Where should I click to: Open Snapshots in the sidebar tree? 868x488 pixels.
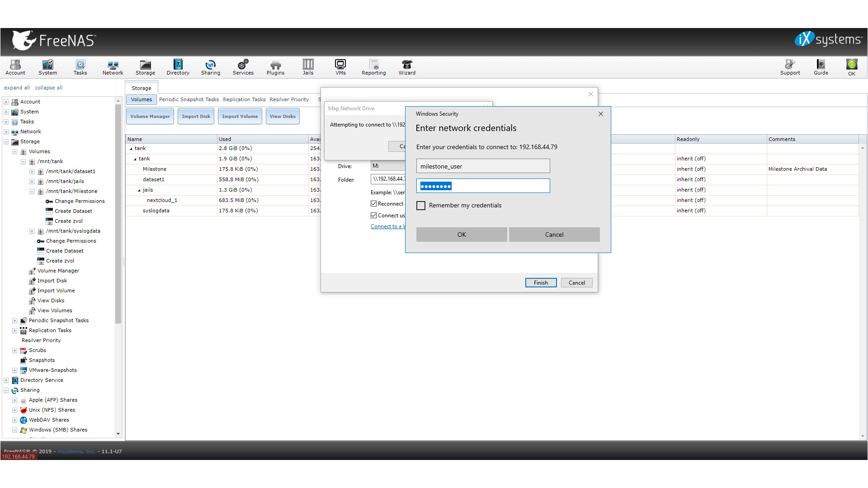click(42, 360)
